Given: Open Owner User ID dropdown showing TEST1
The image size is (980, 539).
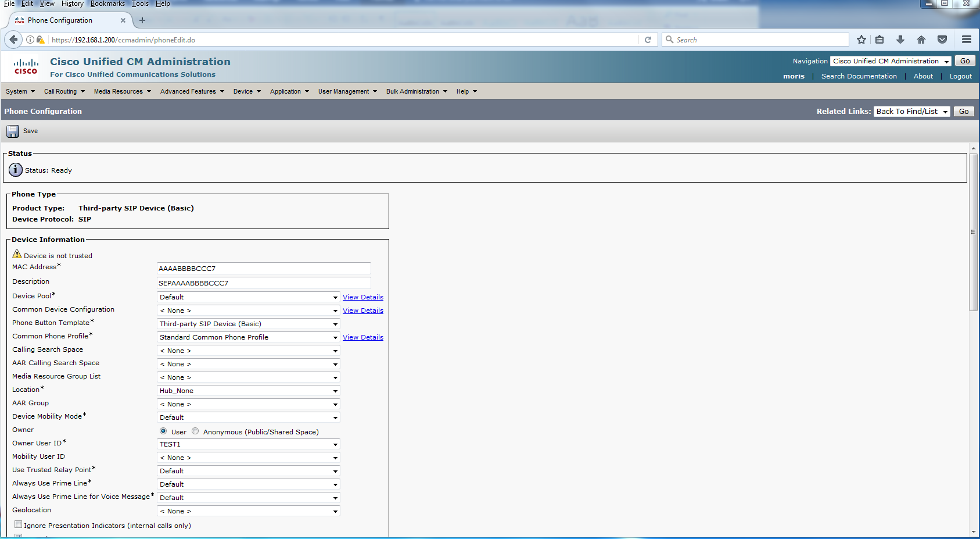Looking at the screenshot, I should tap(249, 444).
